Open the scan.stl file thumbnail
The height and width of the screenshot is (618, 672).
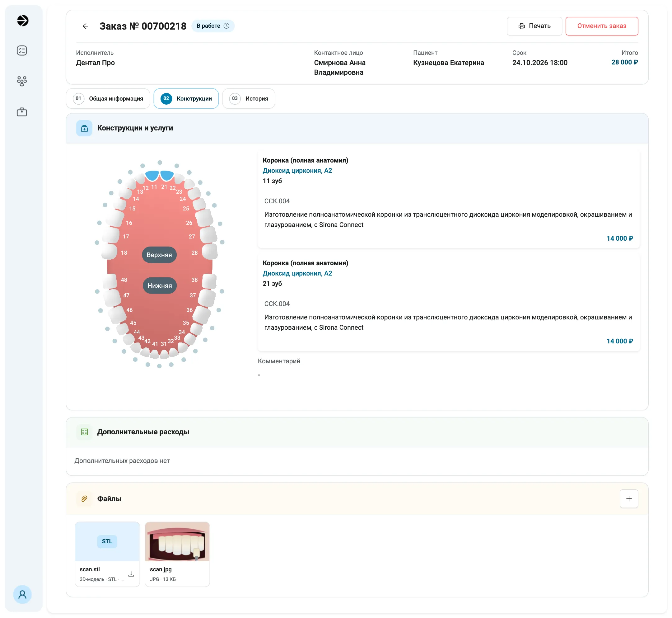point(107,541)
